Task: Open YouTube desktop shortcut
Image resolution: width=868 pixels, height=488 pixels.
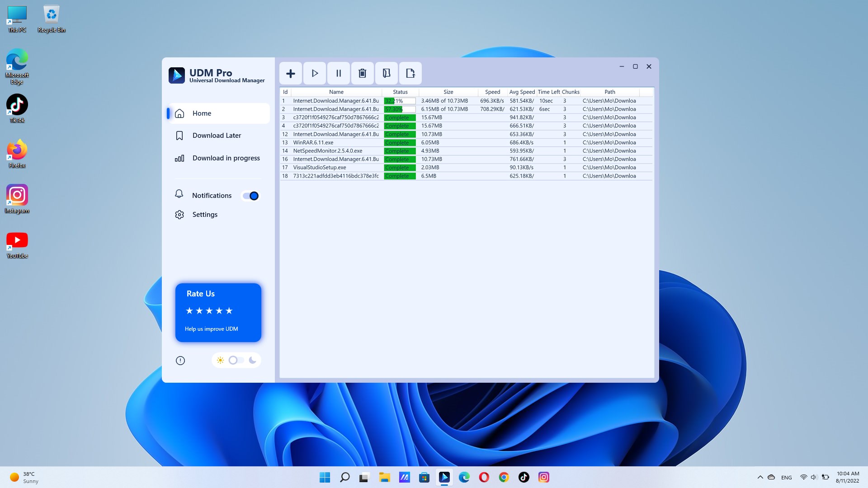Action: coord(17,244)
